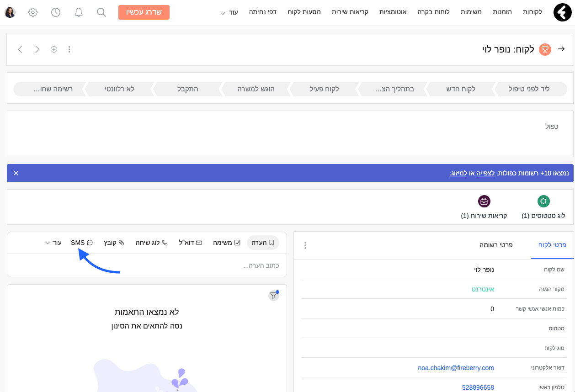This screenshot has height=392, width=575.
Task: Set stage to לקוח פעיל
Action: click(x=325, y=89)
